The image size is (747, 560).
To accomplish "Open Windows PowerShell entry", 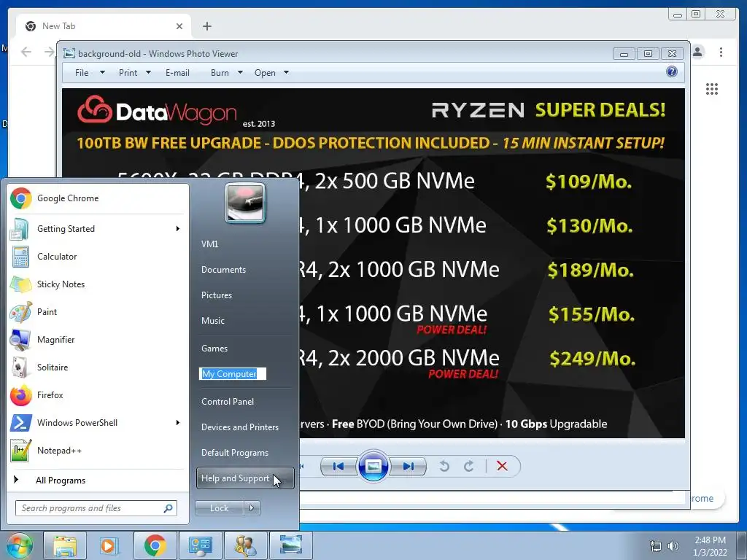I will (98, 422).
